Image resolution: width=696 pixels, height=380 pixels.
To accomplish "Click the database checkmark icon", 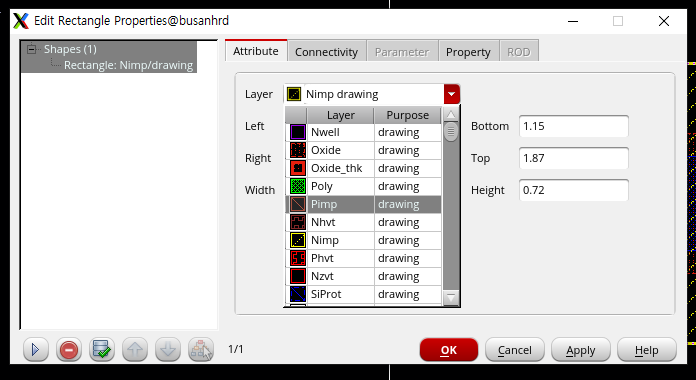I will (102, 350).
